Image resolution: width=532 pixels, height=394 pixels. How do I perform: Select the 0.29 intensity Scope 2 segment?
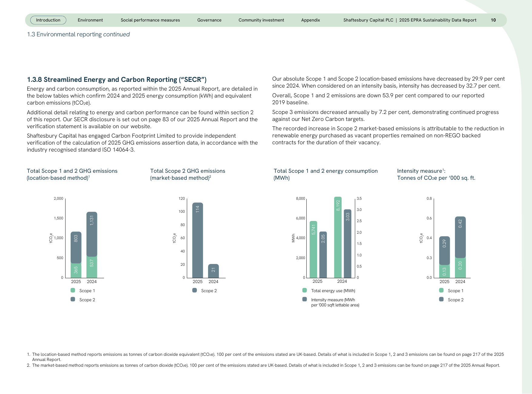pyautogui.click(x=444, y=251)
